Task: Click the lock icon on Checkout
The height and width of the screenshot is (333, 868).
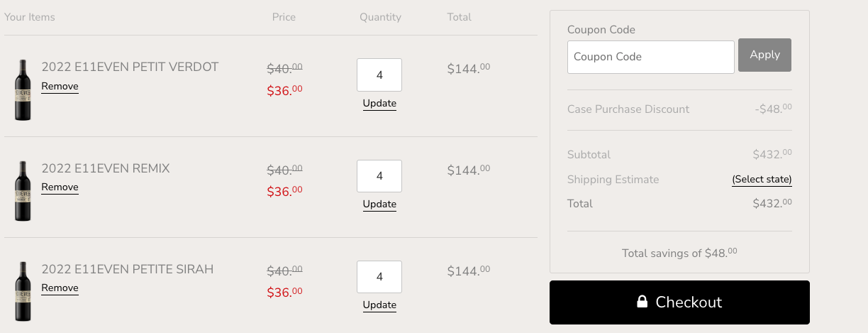Action: (642, 302)
